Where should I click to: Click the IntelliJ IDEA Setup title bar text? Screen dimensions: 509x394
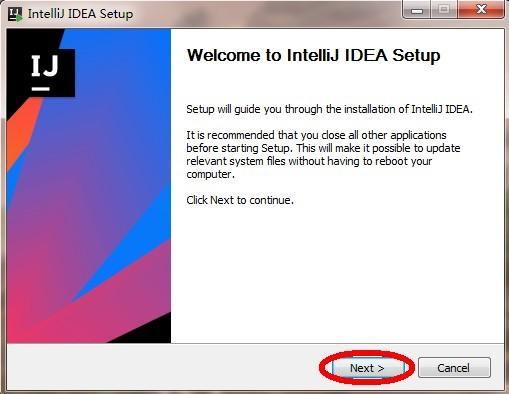81,14
